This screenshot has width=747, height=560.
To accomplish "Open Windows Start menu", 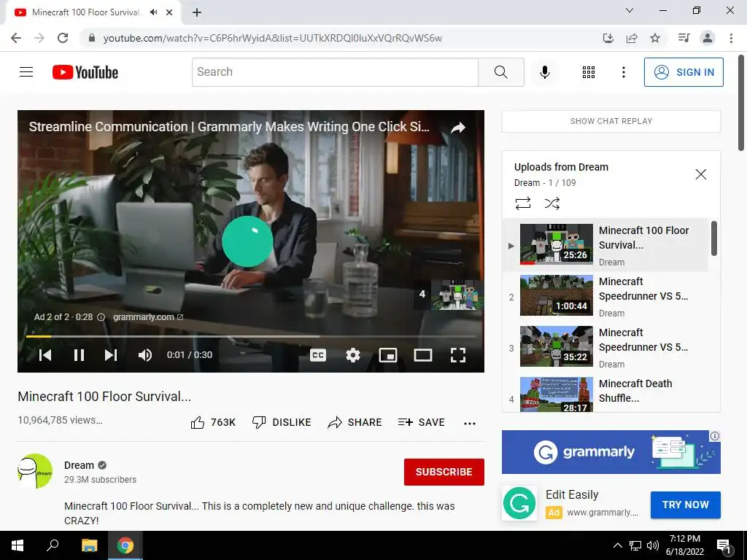I will coord(18,545).
